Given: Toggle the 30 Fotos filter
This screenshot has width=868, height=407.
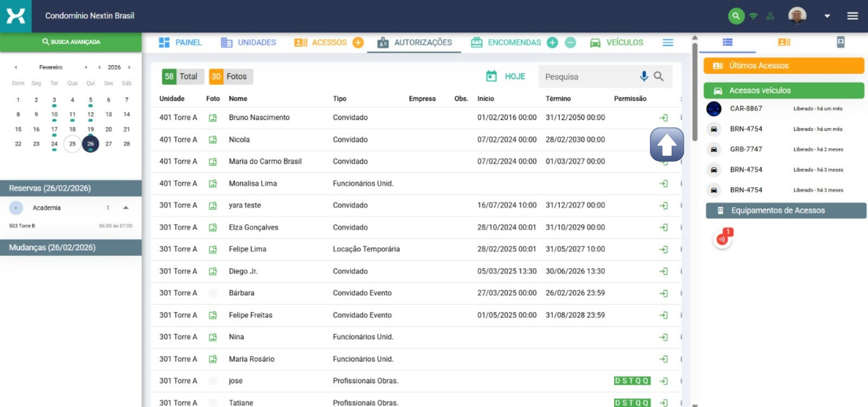Looking at the screenshot, I should pos(231,77).
